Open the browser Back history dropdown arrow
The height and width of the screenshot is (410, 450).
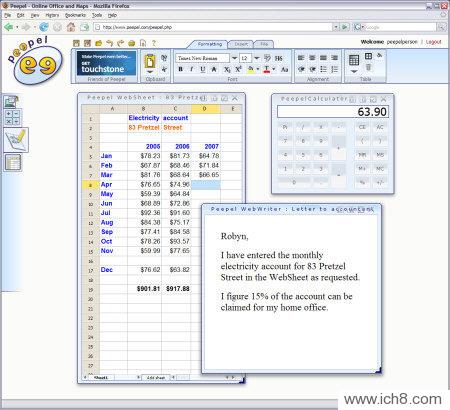17,27
